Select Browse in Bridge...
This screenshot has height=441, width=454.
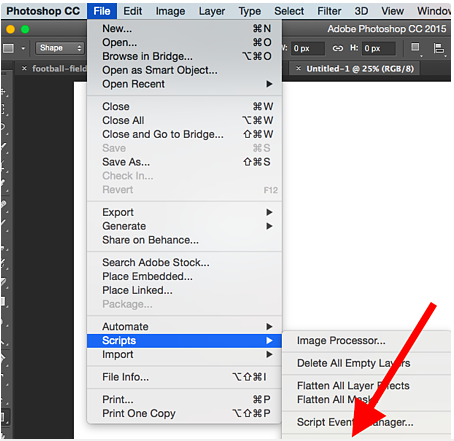coord(184,56)
